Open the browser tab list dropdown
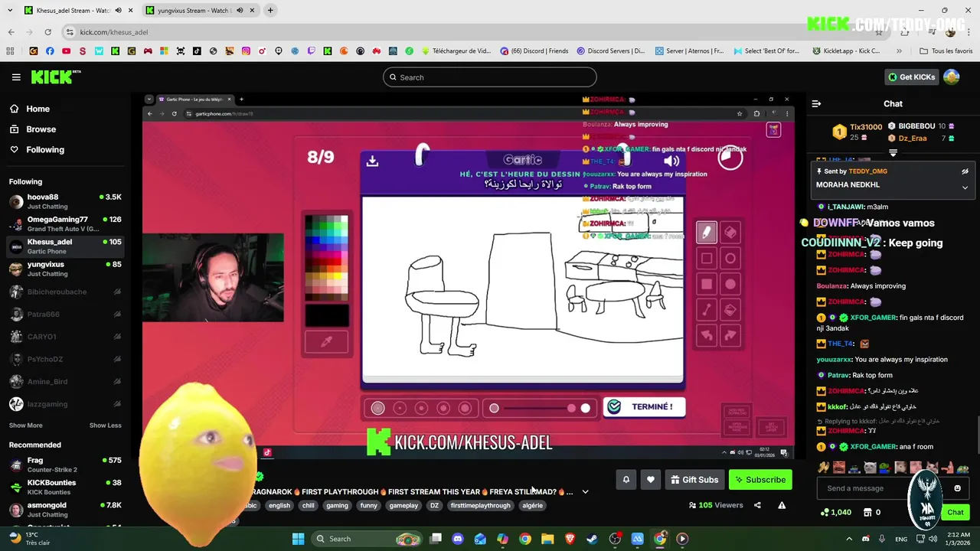 click(10, 11)
